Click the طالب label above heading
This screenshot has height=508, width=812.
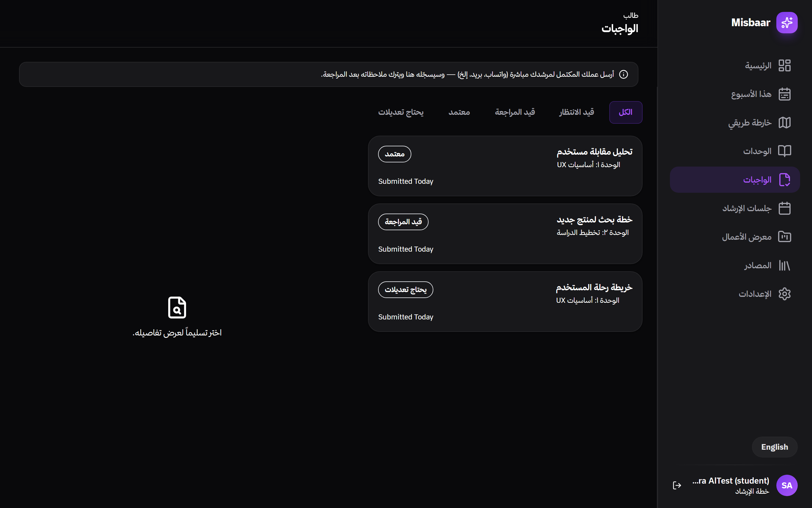(x=631, y=15)
